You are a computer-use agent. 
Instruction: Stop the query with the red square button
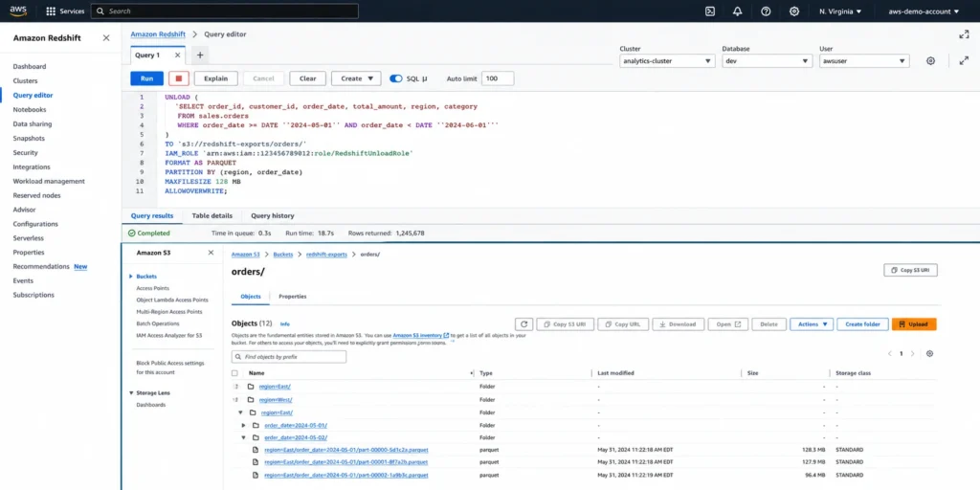tap(179, 78)
